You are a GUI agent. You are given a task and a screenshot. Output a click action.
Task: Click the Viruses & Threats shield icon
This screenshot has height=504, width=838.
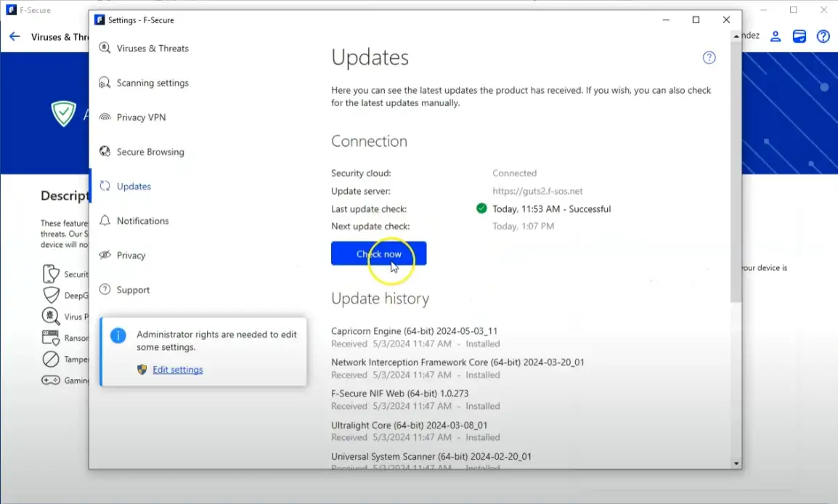[x=105, y=49]
